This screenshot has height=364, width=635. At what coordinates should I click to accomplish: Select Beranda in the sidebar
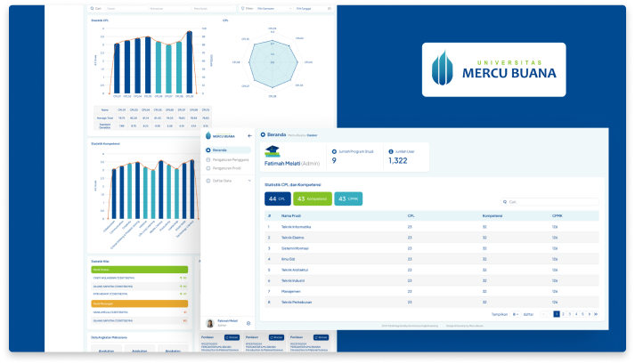pyautogui.click(x=220, y=150)
